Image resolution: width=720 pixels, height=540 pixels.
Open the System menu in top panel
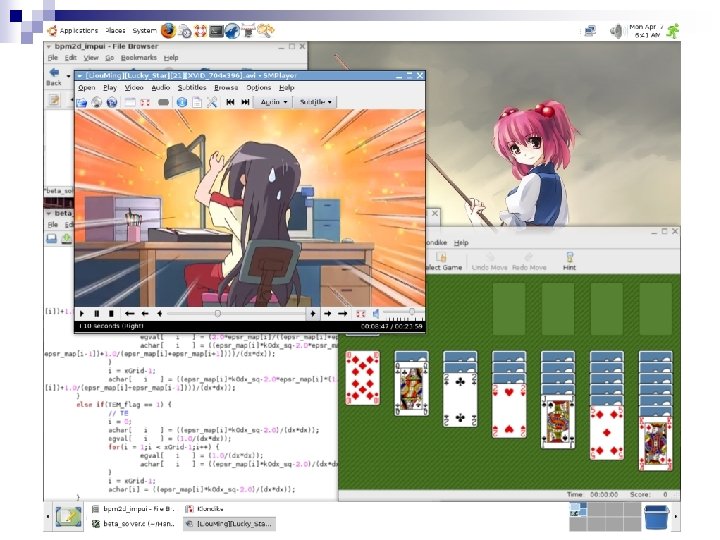144,31
